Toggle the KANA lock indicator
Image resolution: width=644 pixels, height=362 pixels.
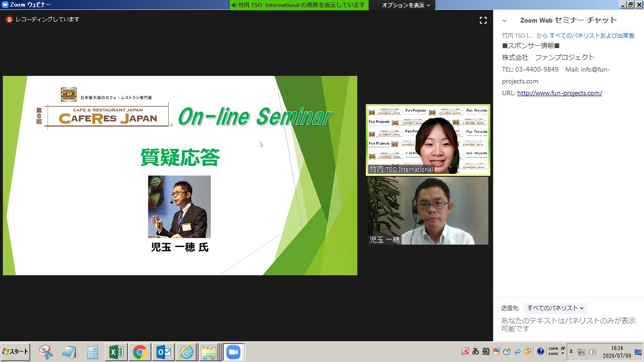(x=553, y=354)
